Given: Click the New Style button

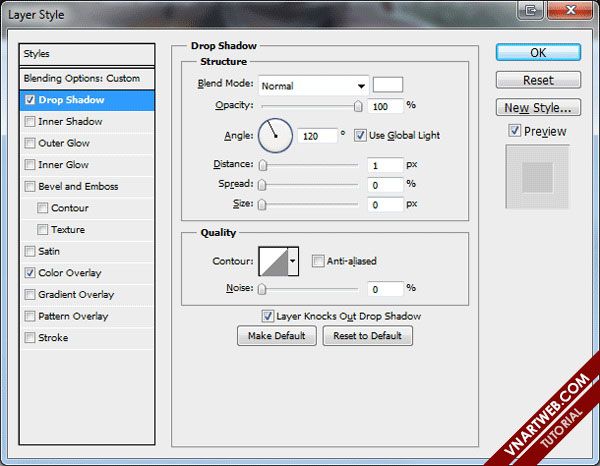Looking at the screenshot, I should [538, 108].
